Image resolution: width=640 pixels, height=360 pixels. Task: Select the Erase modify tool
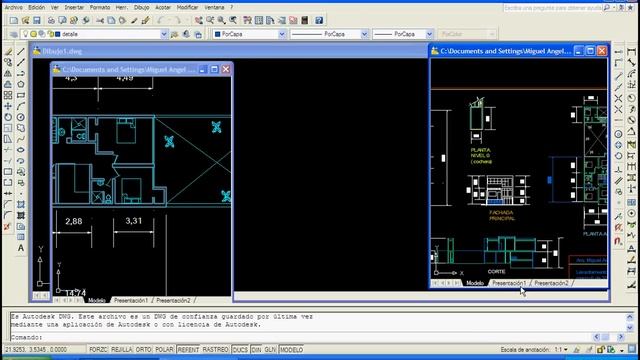(8, 51)
